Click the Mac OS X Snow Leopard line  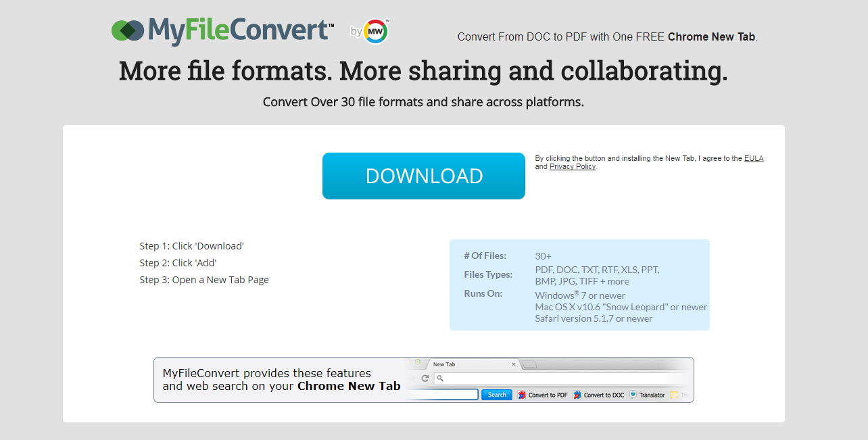coord(621,307)
